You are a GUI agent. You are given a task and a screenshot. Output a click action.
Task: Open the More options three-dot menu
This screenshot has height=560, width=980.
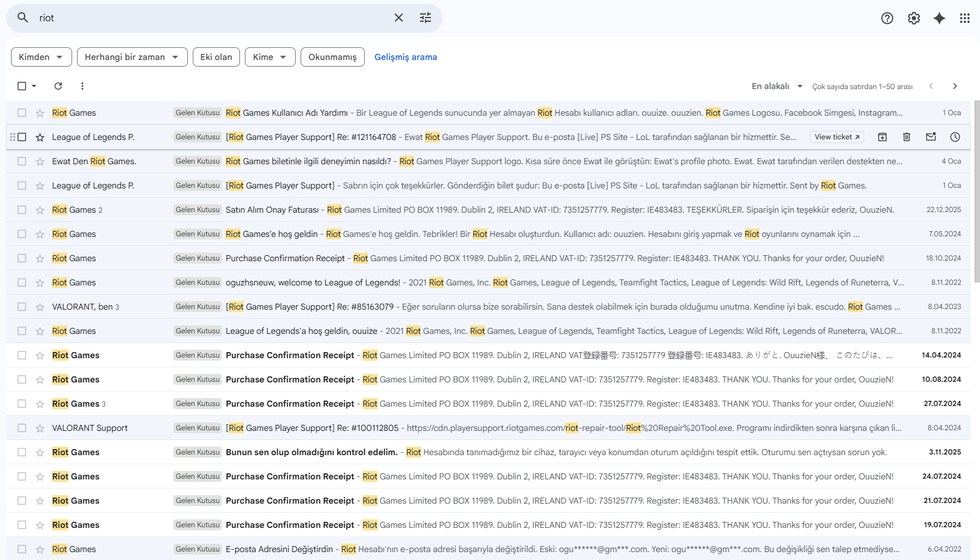[x=82, y=86]
